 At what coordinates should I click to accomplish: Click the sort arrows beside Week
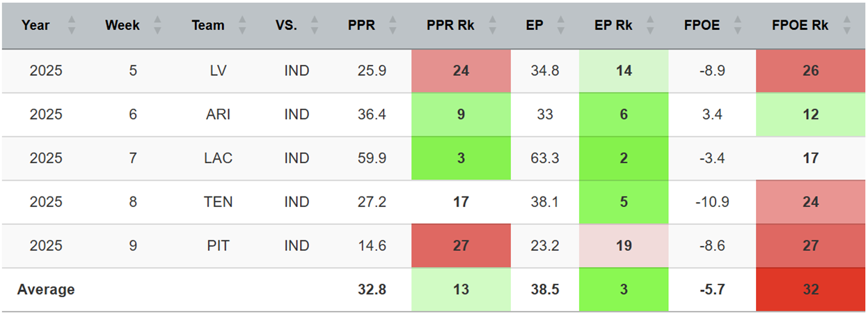(x=157, y=26)
